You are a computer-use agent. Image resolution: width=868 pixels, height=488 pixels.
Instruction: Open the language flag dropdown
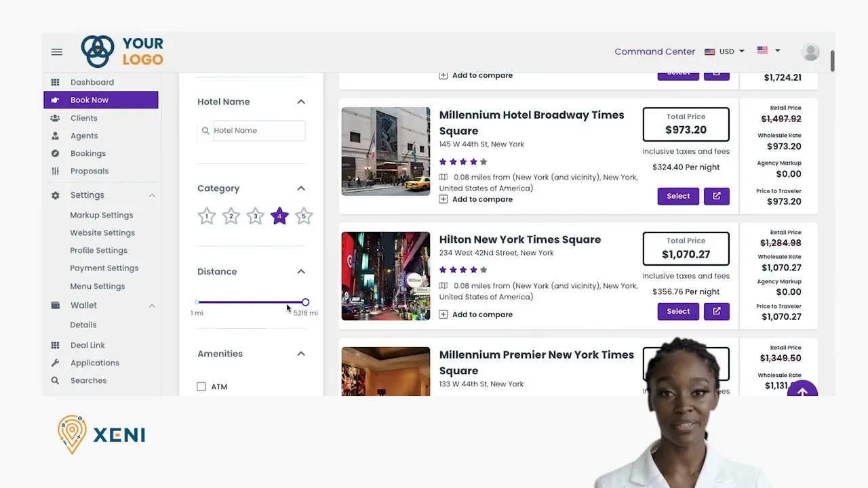coord(769,50)
